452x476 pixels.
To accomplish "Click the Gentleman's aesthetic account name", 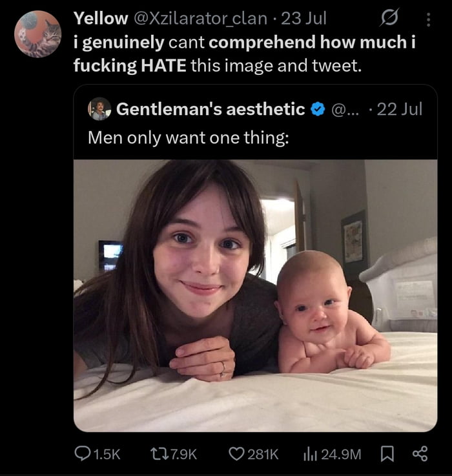I will [211, 109].
